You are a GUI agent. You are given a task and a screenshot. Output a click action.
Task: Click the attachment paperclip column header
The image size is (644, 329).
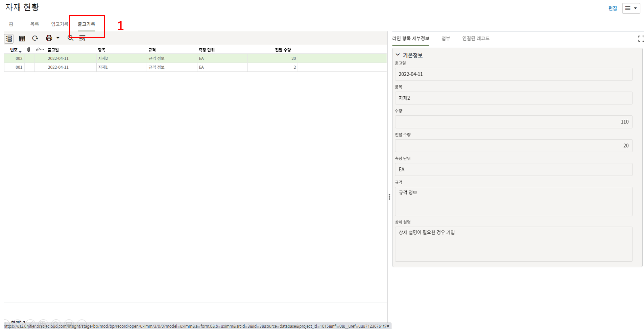point(29,50)
